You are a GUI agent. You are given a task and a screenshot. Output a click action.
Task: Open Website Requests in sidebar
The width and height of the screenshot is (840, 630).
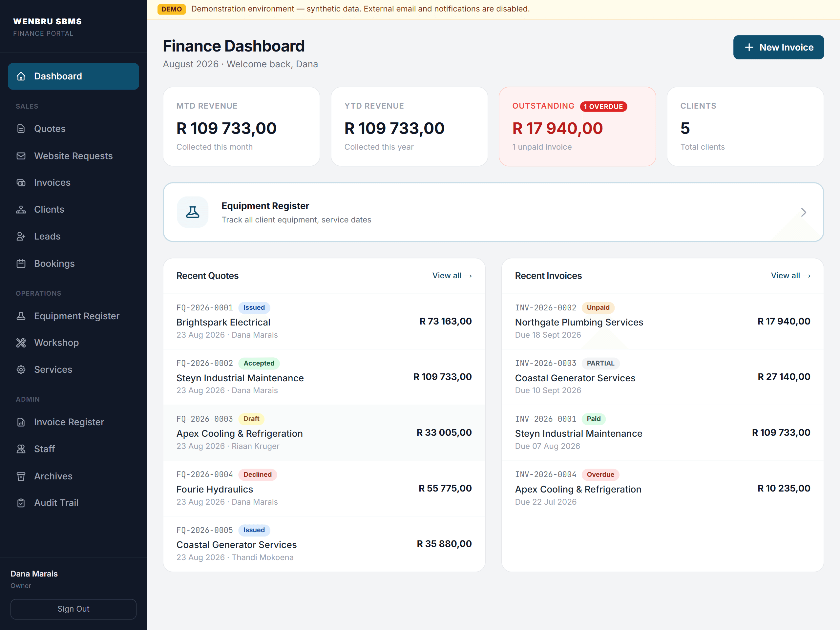click(x=73, y=156)
